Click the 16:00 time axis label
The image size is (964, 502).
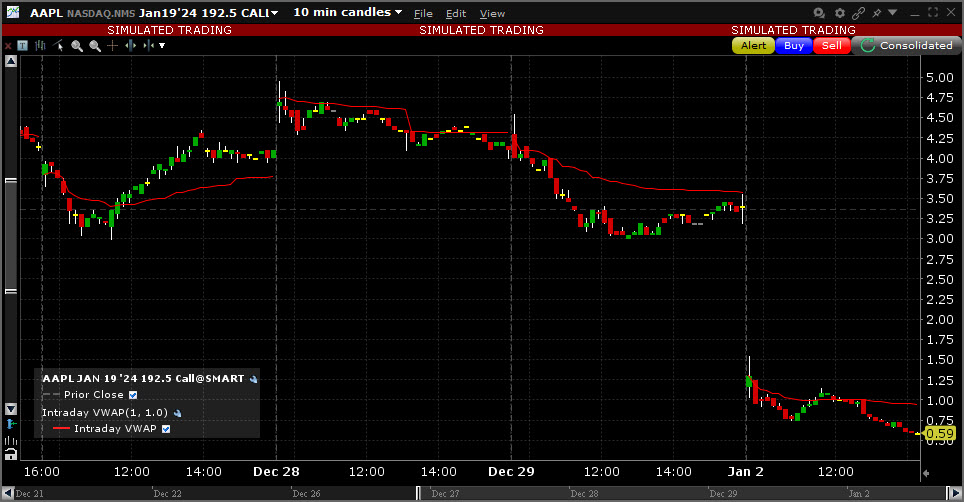coord(42,472)
